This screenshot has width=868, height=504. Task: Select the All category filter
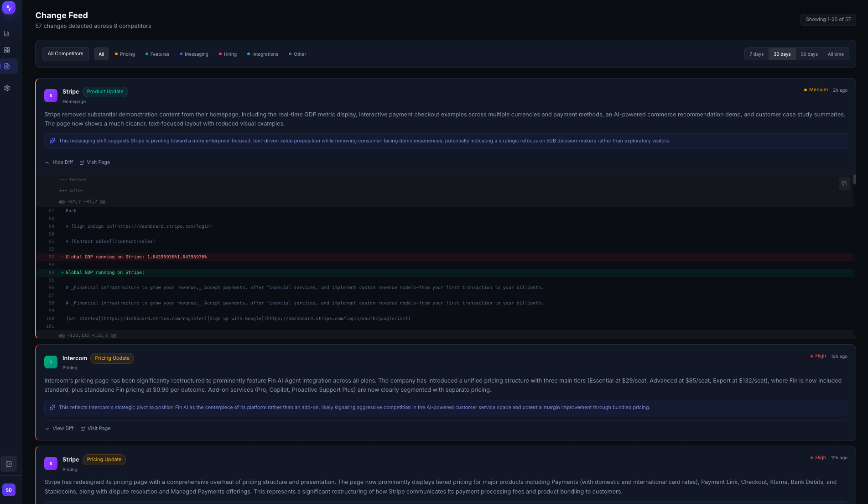point(101,54)
